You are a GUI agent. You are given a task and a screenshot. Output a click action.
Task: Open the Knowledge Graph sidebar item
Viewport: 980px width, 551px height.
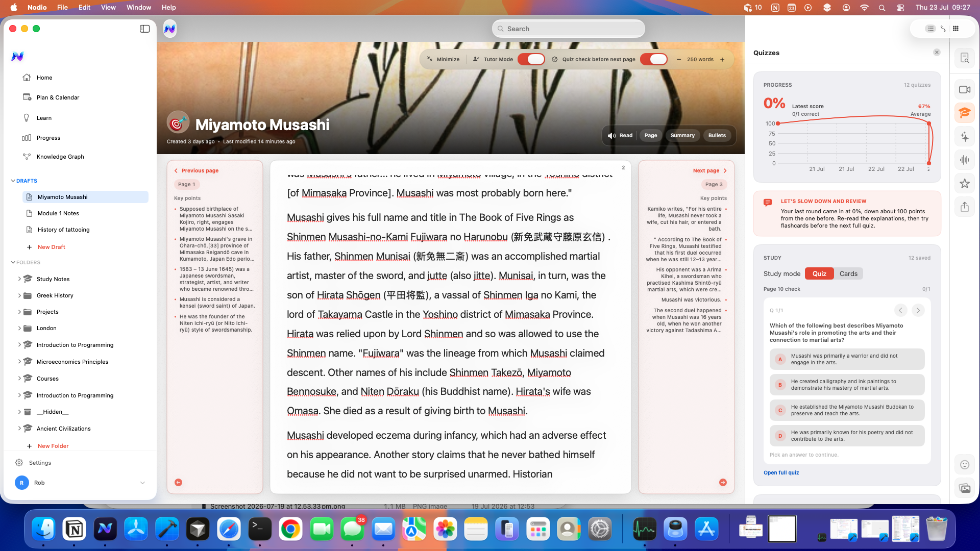coord(60,157)
